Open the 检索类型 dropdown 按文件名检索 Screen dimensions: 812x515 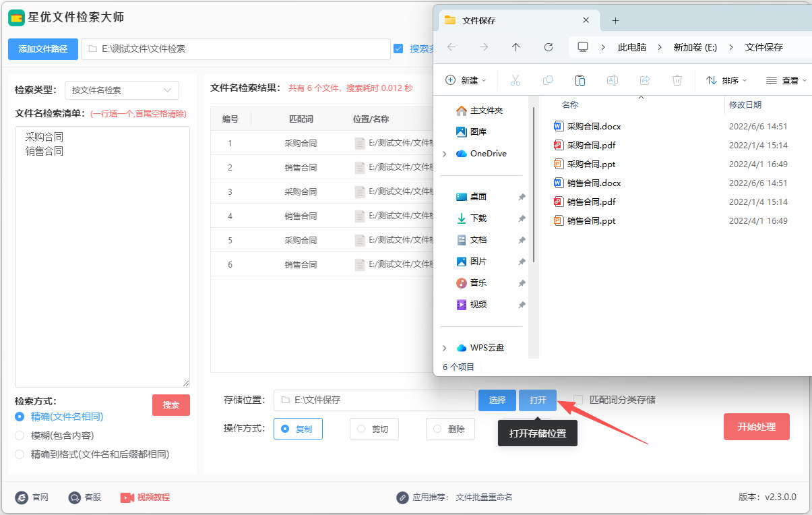point(122,90)
